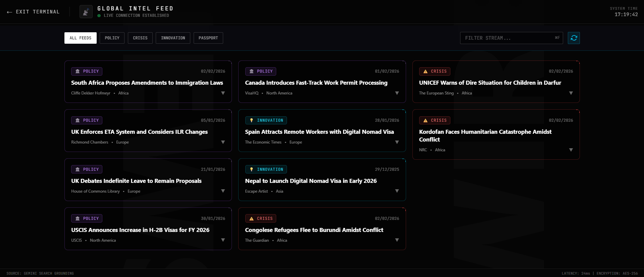Click Policy badge on USCIS H-2B card

(x=87, y=219)
